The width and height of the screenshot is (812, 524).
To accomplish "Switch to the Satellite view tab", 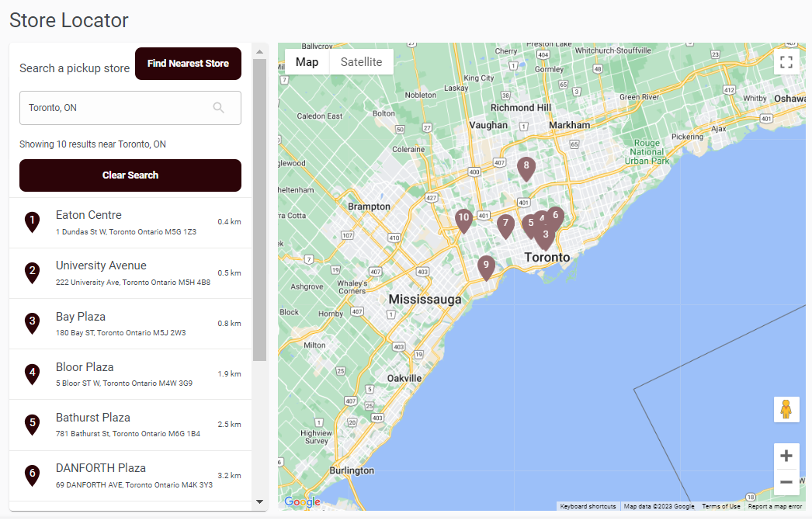I will tap(361, 62).
